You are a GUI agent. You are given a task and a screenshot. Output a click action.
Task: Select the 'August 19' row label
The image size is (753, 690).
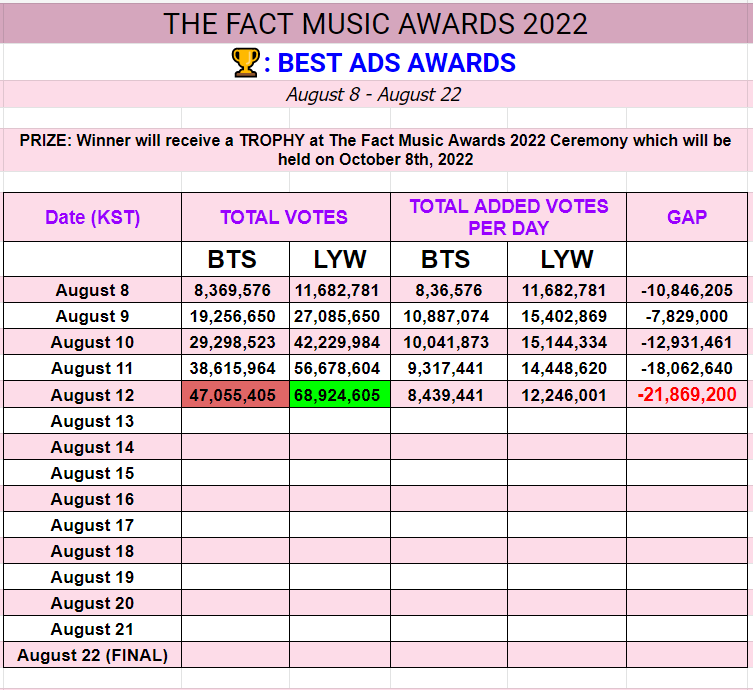(93, 576)
